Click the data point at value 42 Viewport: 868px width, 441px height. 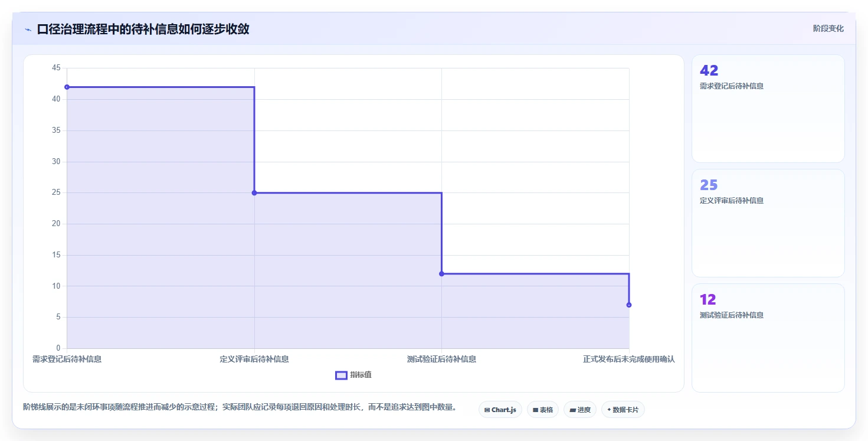pyautogui.click(x=67, y=87)
